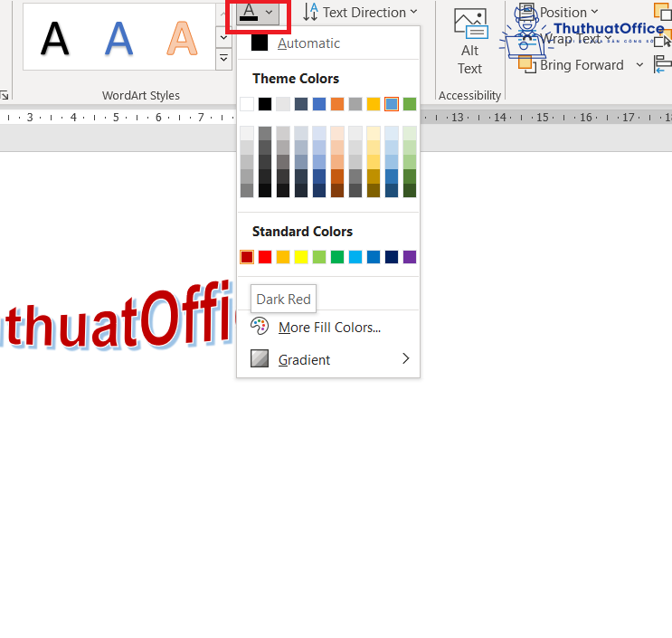Select the darkest green shade swatch
The height and width of the screenshot is (638, 672).
(410, 190)
